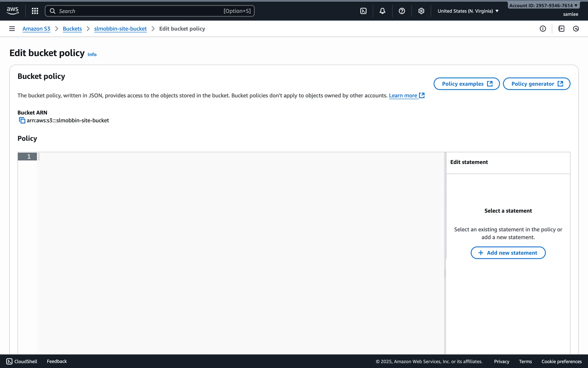Open Cookie preferences in the footer
This screenshot has width=588, height=368.
pyautogui.click(x=561, y=362)
